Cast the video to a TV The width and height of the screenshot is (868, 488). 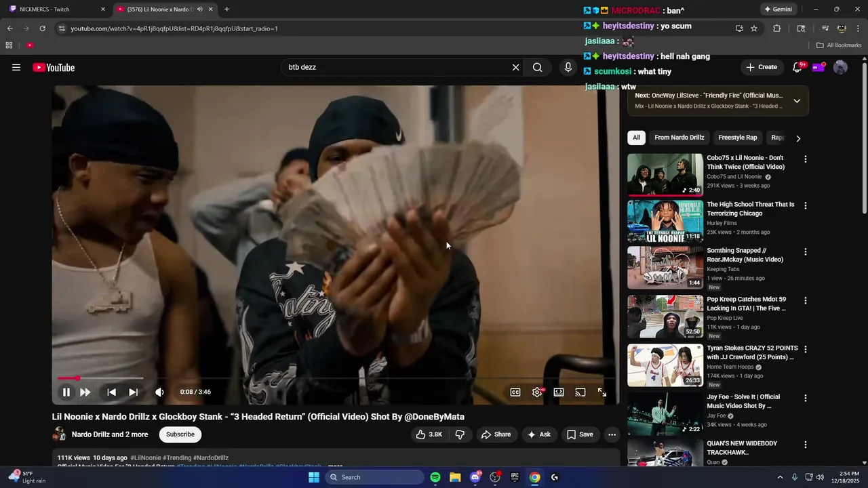coord(580,392)
